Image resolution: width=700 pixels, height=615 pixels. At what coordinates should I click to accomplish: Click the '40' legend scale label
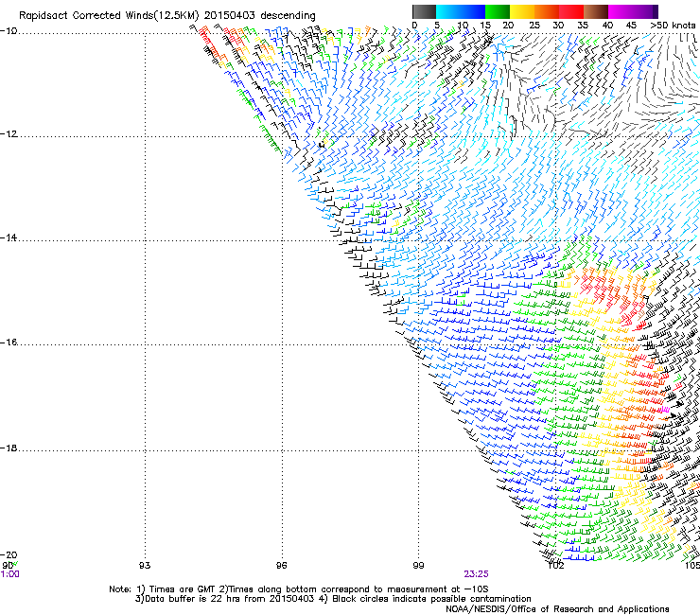pos(607,26)
